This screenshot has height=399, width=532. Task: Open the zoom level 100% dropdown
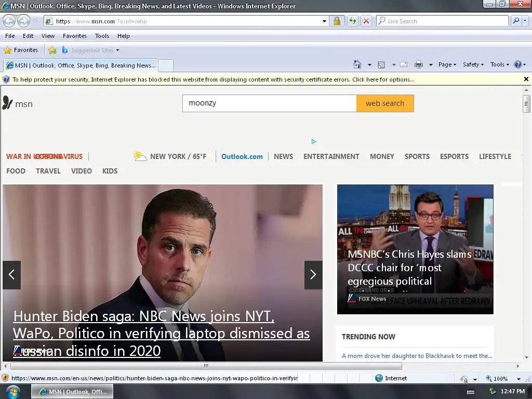tap(518, 379)
